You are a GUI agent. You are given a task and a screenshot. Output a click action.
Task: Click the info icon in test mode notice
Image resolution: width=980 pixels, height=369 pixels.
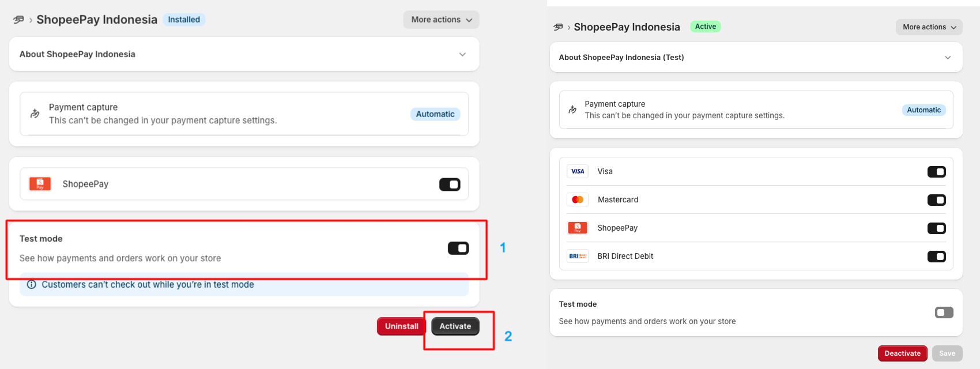tap(32, 284)
